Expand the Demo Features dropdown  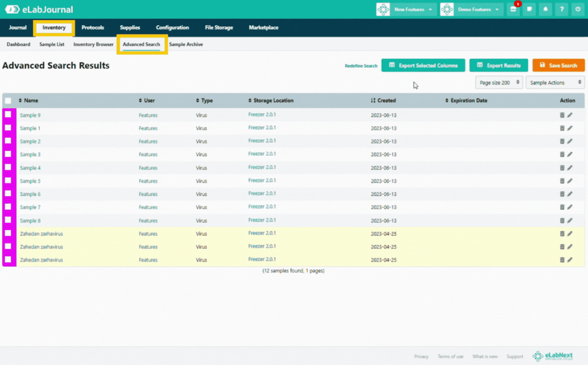(472, 9)
